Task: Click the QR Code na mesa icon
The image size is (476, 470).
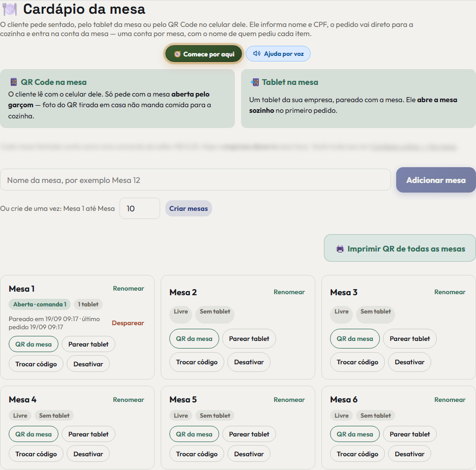Action: click(x=14, y=82)
